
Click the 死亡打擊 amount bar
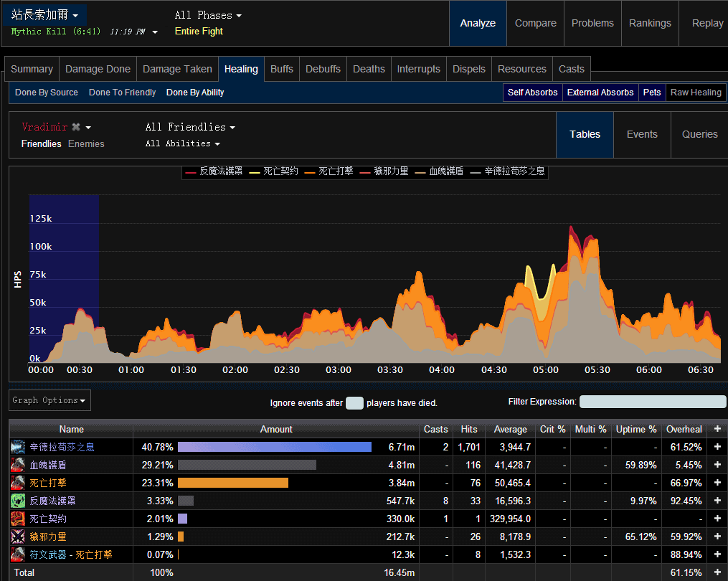pos(233,483)
